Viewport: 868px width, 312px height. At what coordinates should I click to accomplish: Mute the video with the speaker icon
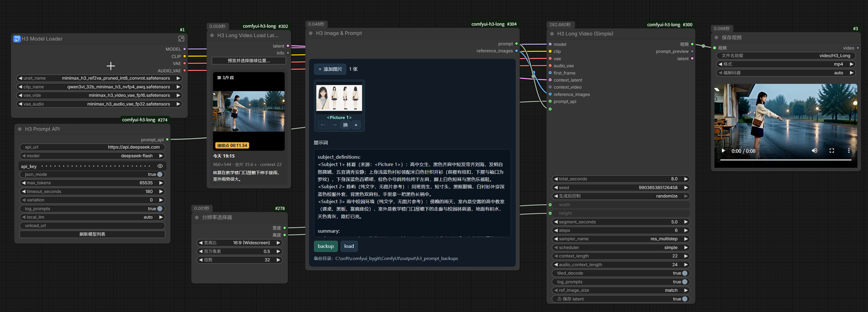click(815, 151)
